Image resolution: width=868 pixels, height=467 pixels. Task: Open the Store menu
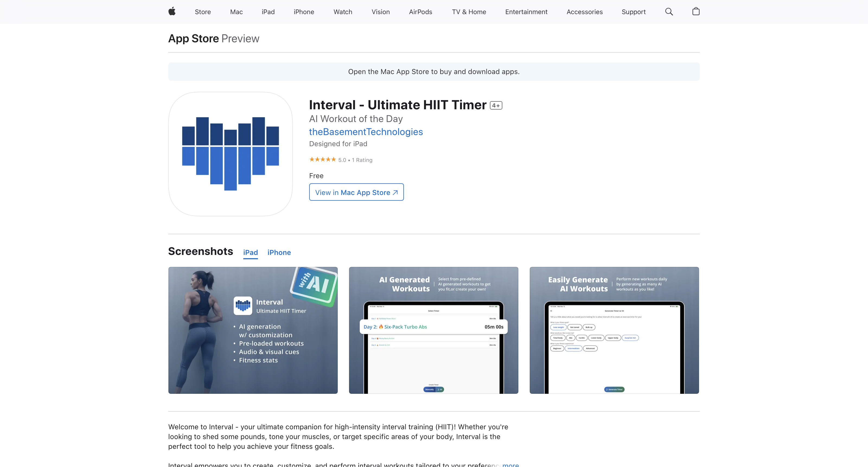coord(203,12)
